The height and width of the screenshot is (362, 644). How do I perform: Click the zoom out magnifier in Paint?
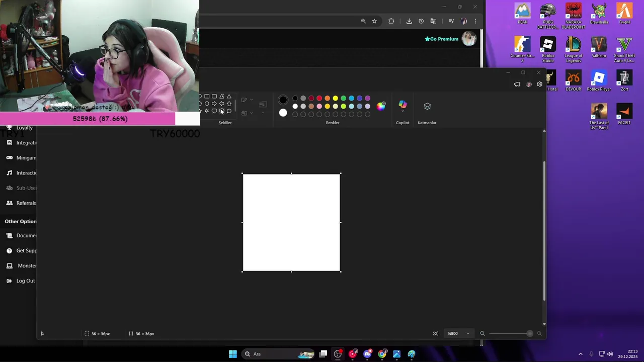(x=482, y=333)
